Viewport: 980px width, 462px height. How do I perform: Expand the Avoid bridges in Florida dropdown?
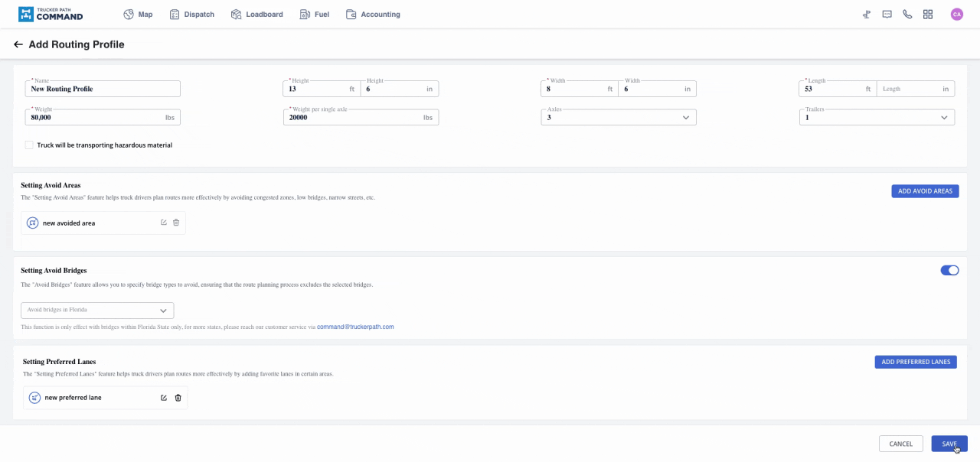pyautogui.click(x=97, y=311)
